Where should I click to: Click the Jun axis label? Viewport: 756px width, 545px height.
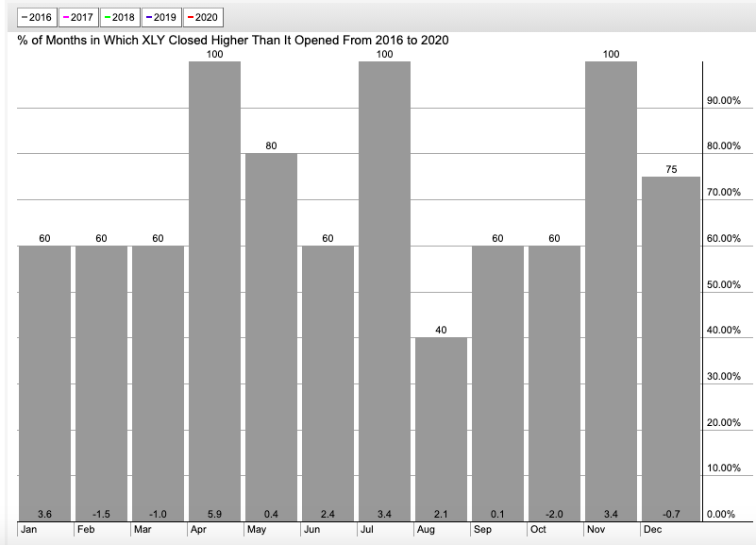[312, 529]
